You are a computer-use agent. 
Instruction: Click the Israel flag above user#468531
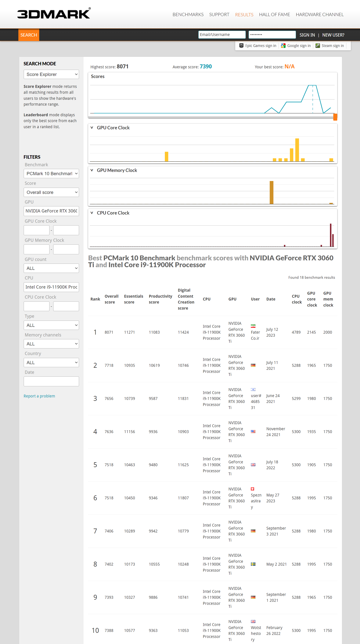(x=253, y=389)
